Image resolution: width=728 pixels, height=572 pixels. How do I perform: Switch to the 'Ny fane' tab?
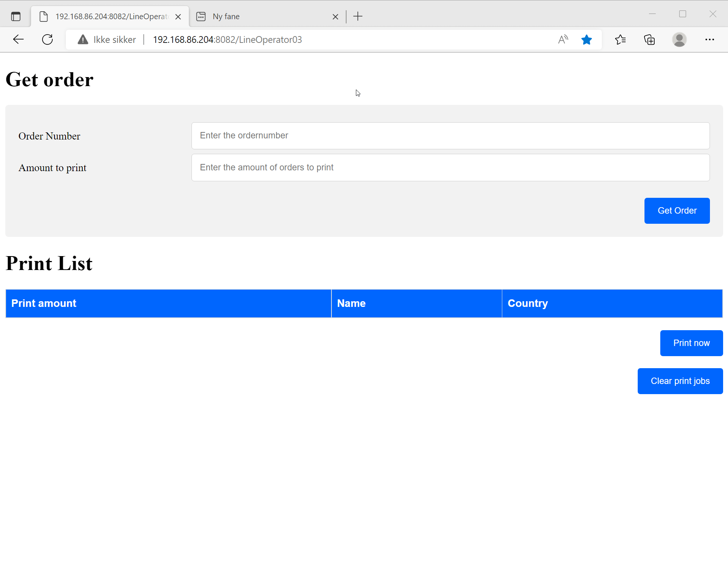click(263, 17)
